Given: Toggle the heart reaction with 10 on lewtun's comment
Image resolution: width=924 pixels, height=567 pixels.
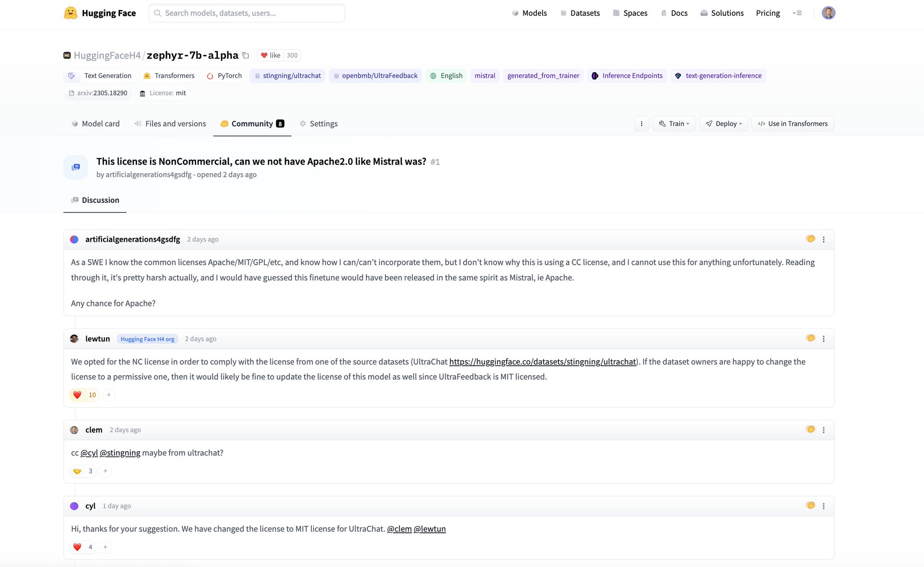Looking at the screenshot, I should [x=84, y=395].
